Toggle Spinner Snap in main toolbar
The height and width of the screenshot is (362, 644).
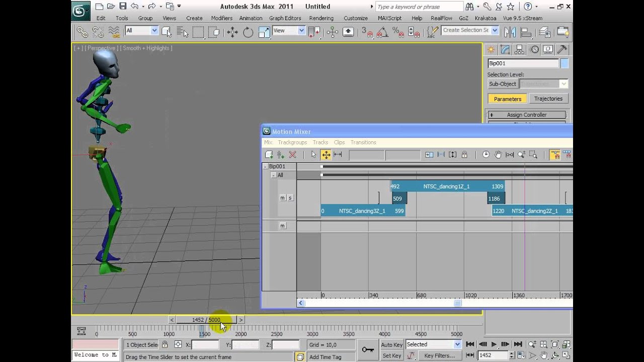click(414, 32)
